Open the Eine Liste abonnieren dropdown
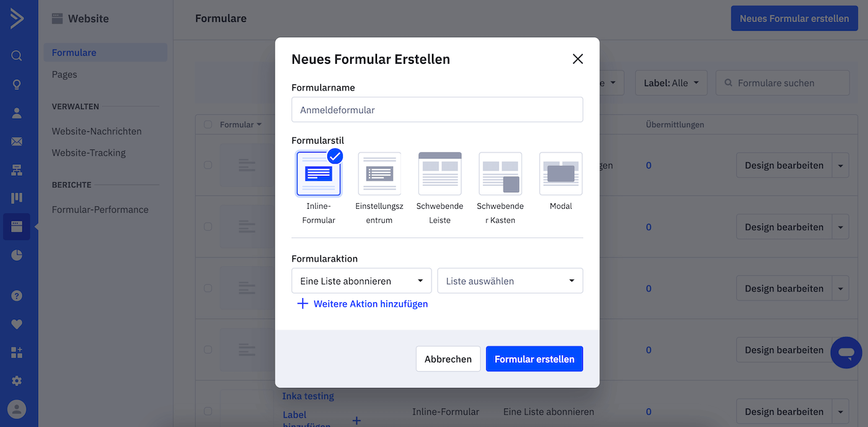Image resolution: width=868 pixels, height=427 pixels. click(361, 281)
